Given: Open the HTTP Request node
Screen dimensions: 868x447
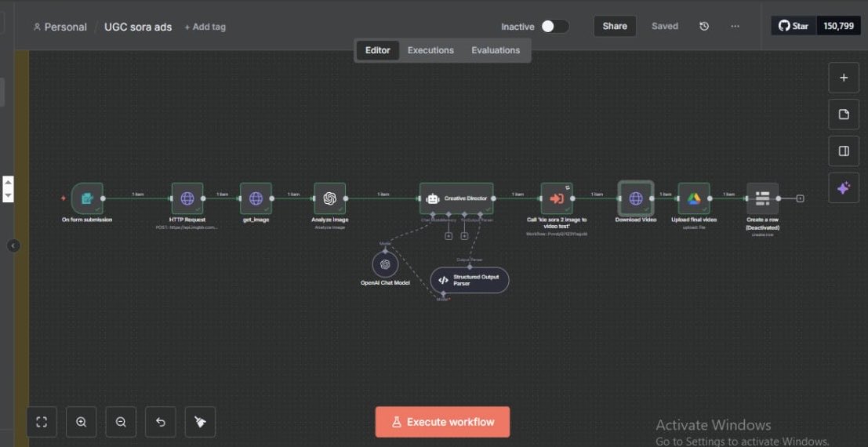Looking at the screenshot, I should (187, 198).
